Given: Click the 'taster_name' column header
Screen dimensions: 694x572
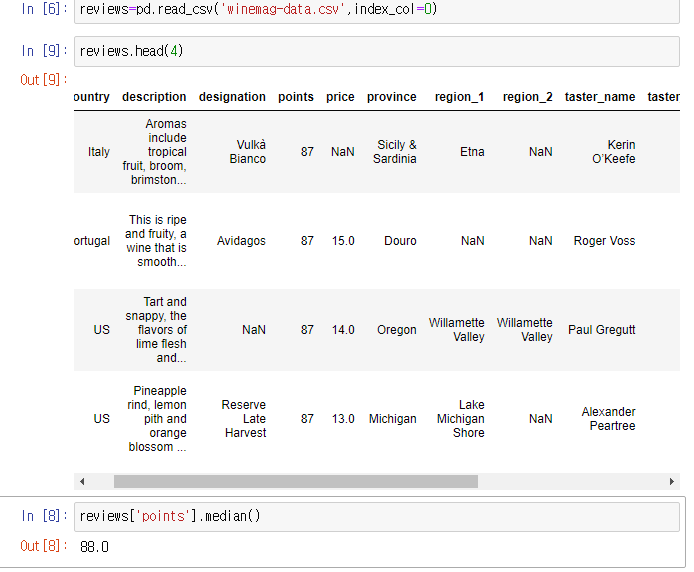Looking at the screenshot, I should click(x=600, y=97).
